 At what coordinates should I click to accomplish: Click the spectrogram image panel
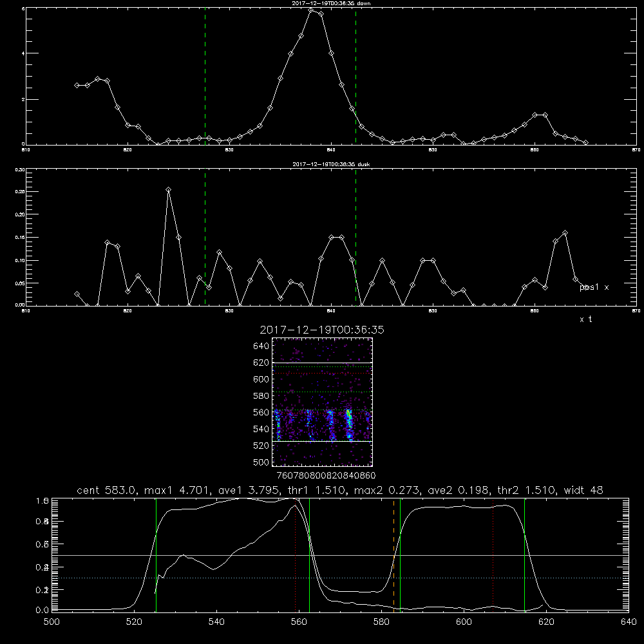click(x=323, y=402)
